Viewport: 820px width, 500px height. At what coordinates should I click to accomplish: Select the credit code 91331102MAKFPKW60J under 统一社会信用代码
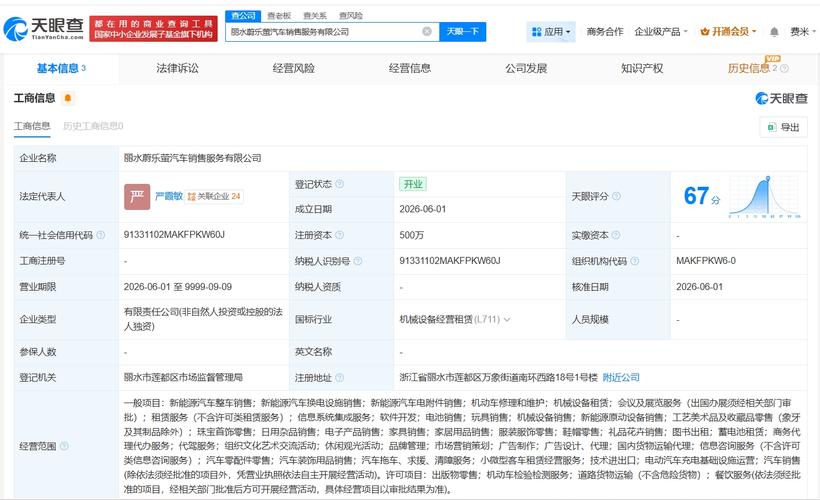pos(174,235)
